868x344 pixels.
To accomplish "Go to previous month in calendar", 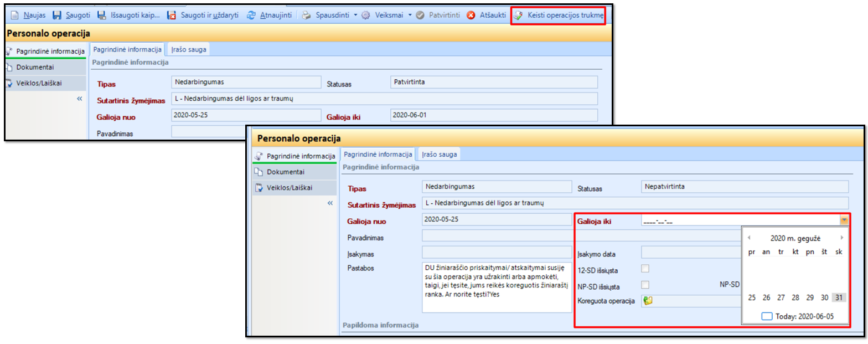I will 749,238.
